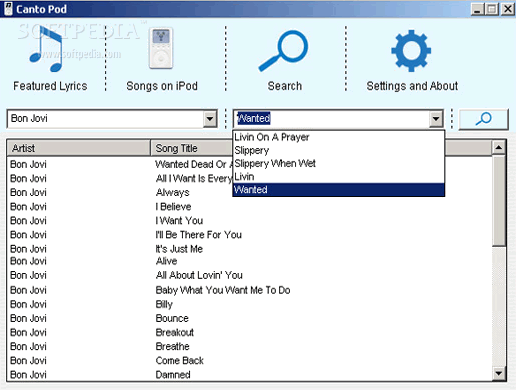Viewport: 516px width, 390px height.
Task: Select the Search magnifier icon in toolbar
Action: pyautogui.click(x=283, y=51)
